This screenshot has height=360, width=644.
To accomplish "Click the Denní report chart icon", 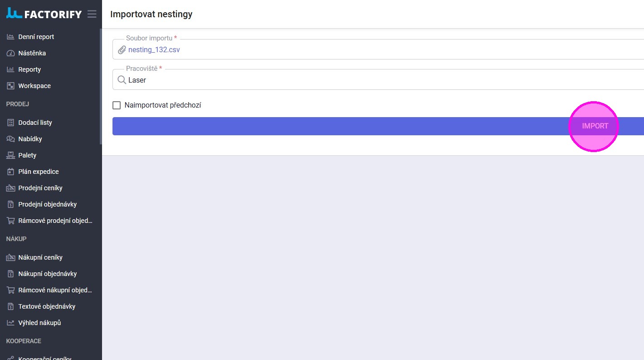I will tap(10, 37).
